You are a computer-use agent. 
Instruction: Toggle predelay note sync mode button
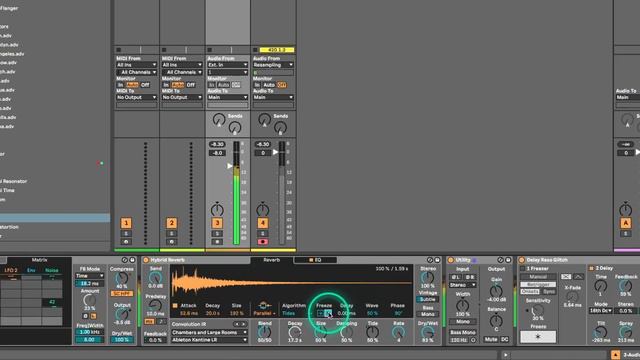point(161,322)
